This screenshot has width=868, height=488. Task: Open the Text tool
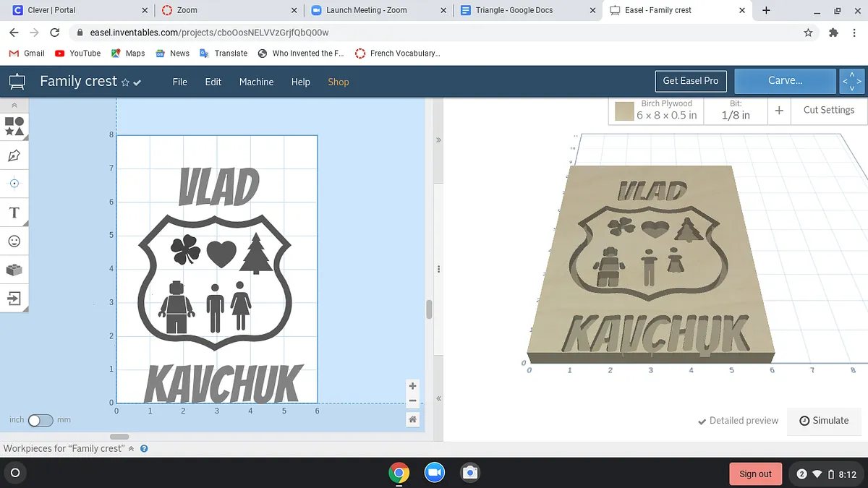tap(14, 213)
